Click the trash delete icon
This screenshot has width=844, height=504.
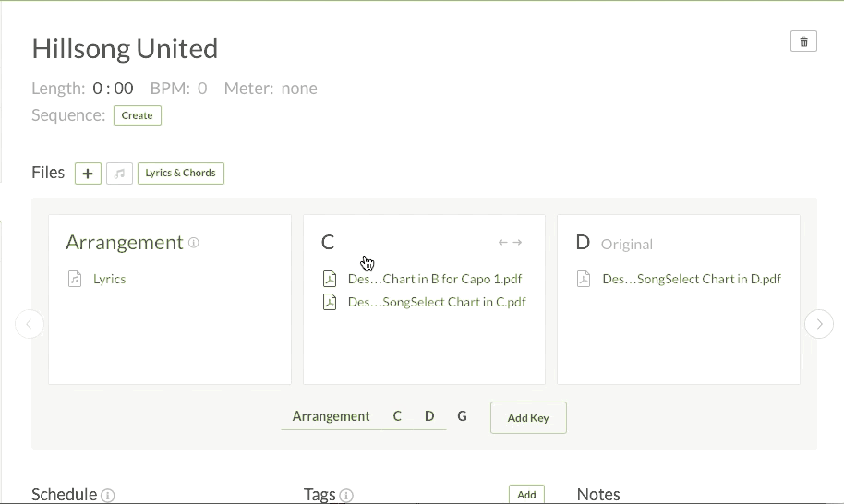[x=803, y=42]
